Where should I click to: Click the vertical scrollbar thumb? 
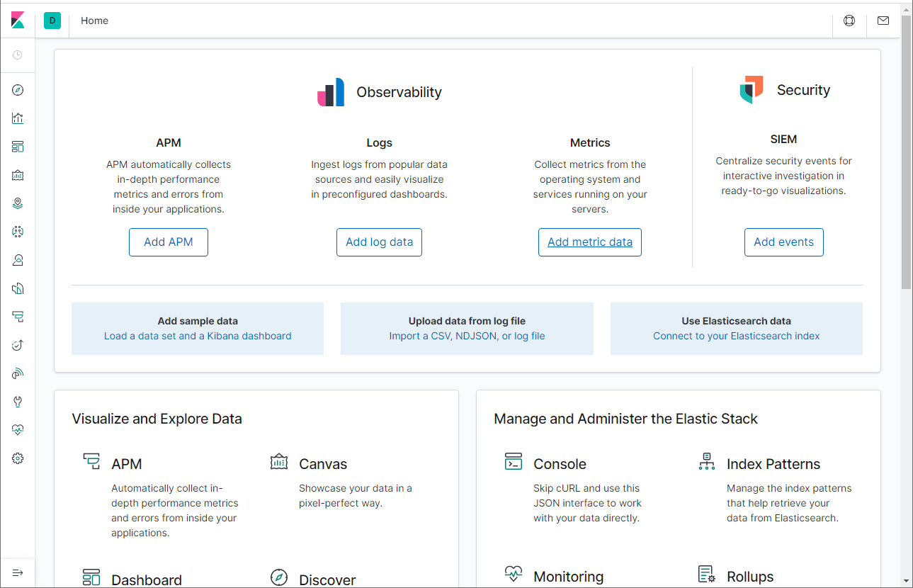click(907, 152)
